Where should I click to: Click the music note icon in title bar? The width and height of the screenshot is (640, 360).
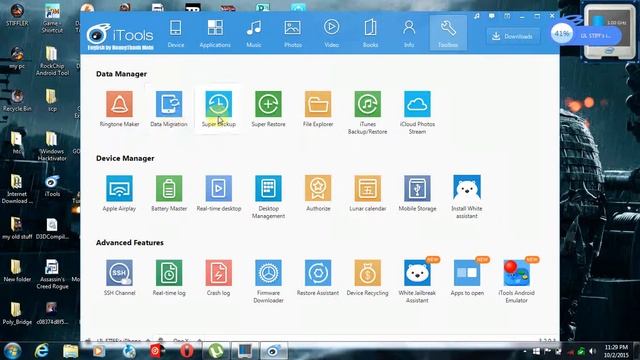tap(477, 16)
